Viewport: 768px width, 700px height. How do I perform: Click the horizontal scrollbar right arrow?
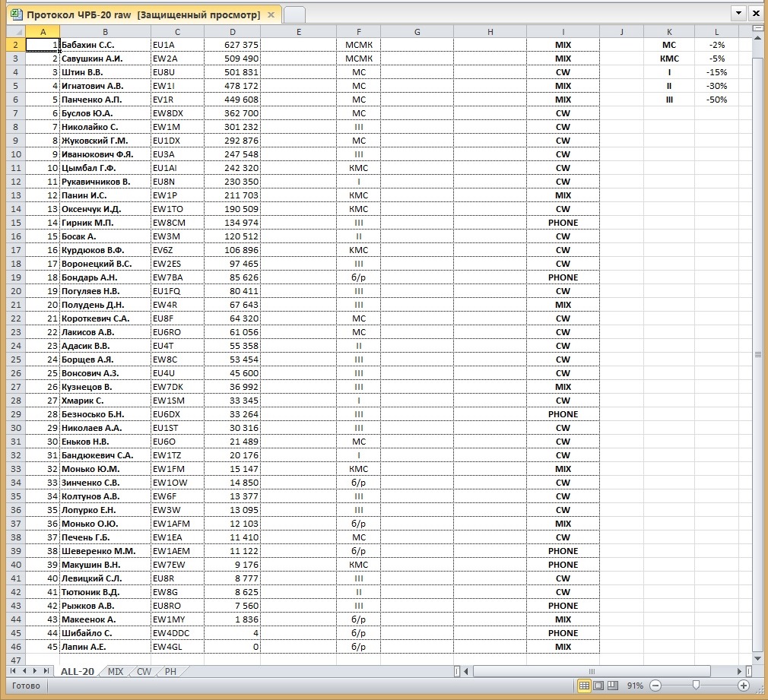tap(740, 672)
